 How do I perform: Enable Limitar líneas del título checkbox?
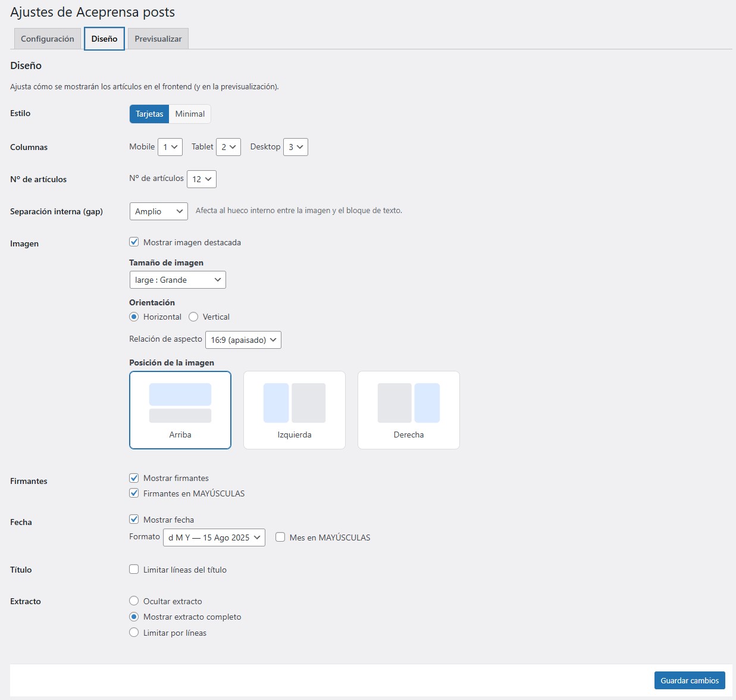tap(134, 570)
